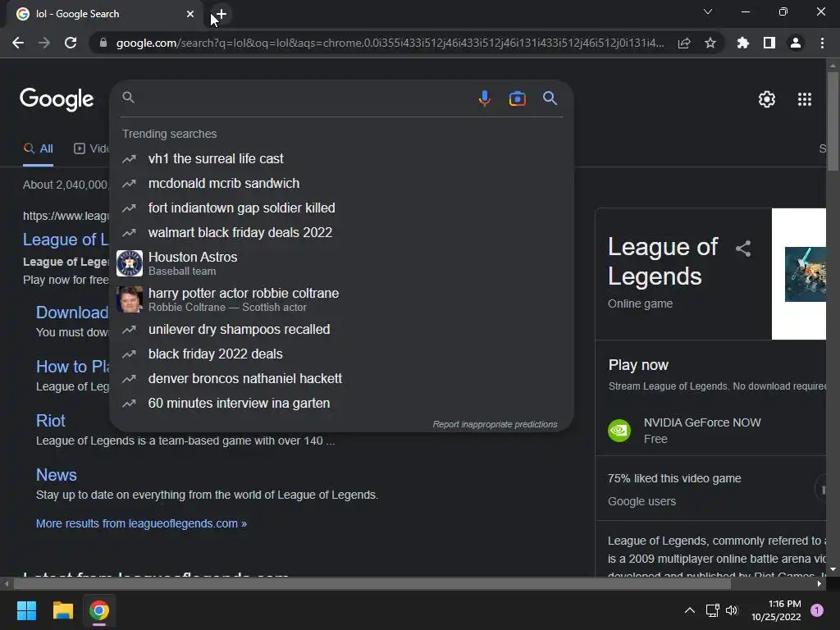Share League of Legends knowledge panel

coord(743,248)
